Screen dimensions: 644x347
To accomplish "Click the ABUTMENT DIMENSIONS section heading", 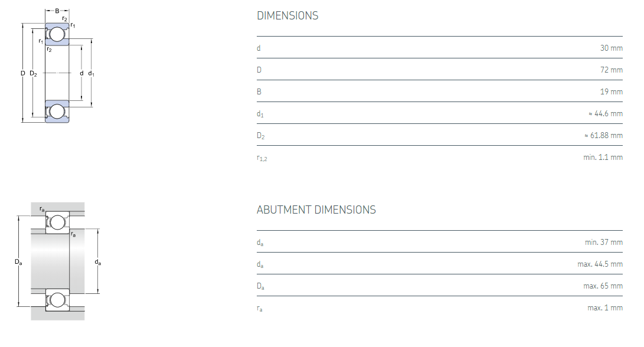I will point(316,210).
